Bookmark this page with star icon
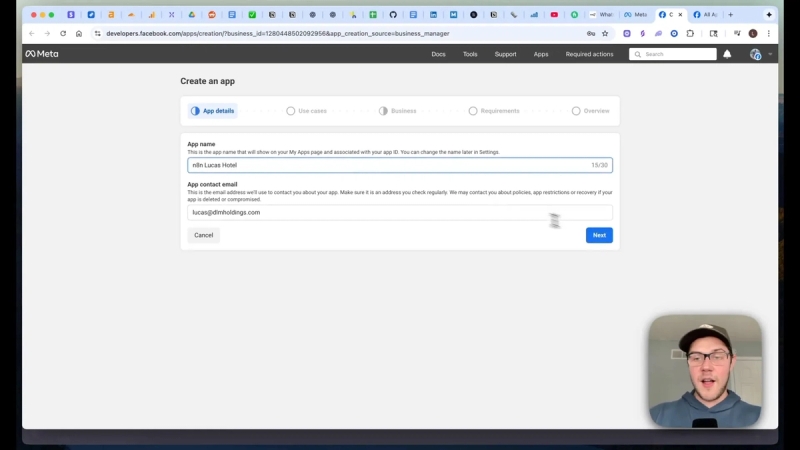Screen dimensions: 800x450 pyautogui.click(x=605, y=34)
